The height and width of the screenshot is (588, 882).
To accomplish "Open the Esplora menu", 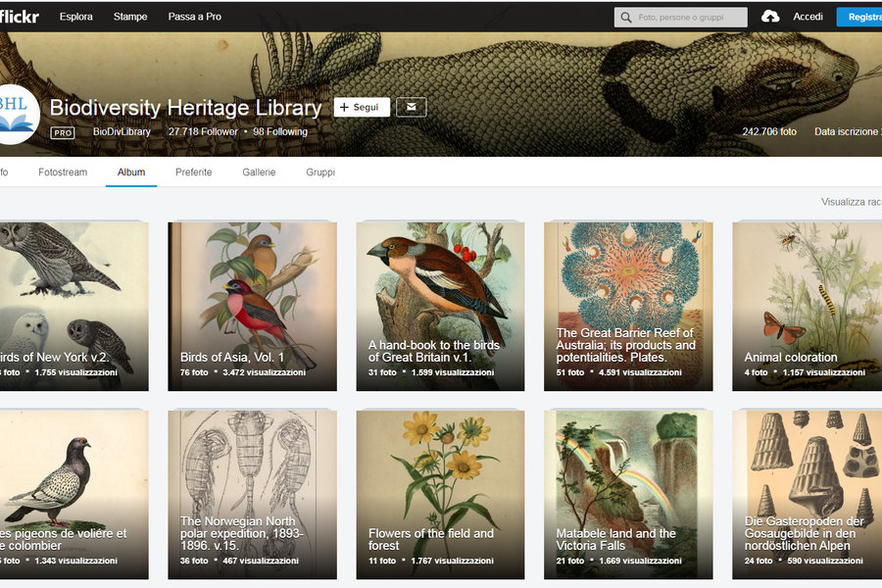I will [x=75, y=17].
